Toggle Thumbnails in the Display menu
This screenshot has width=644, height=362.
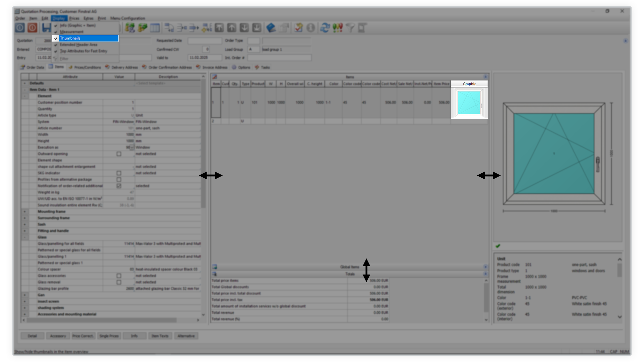point(85,38)
